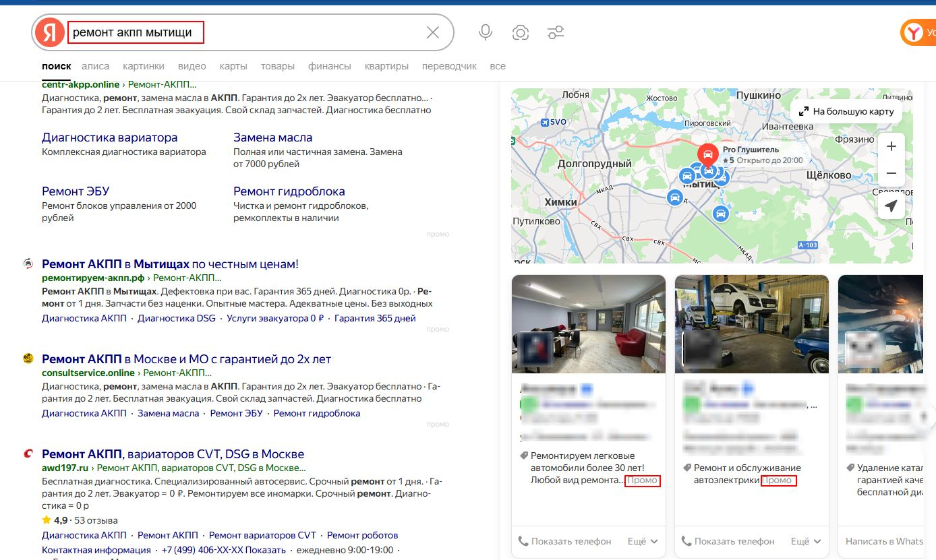The width and height of the screenshot is (936, 560).
Task: Go to the видео tab
Action: [x=192, y=66]
